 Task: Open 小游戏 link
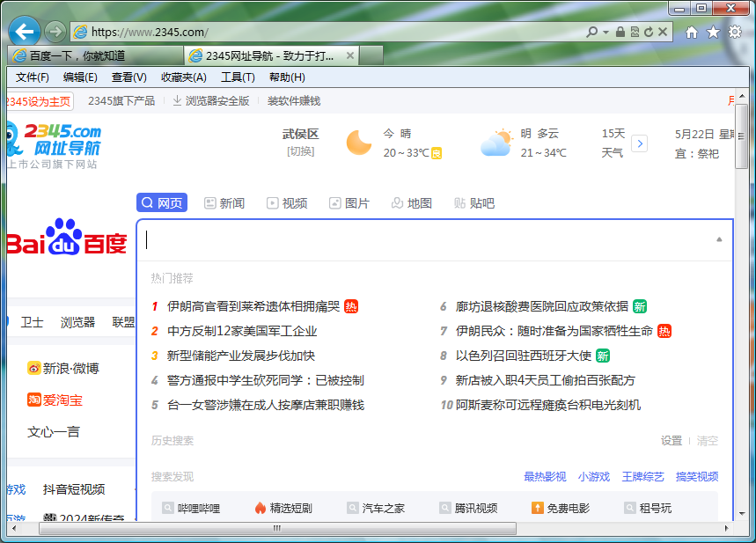click(x=594, y=476)
